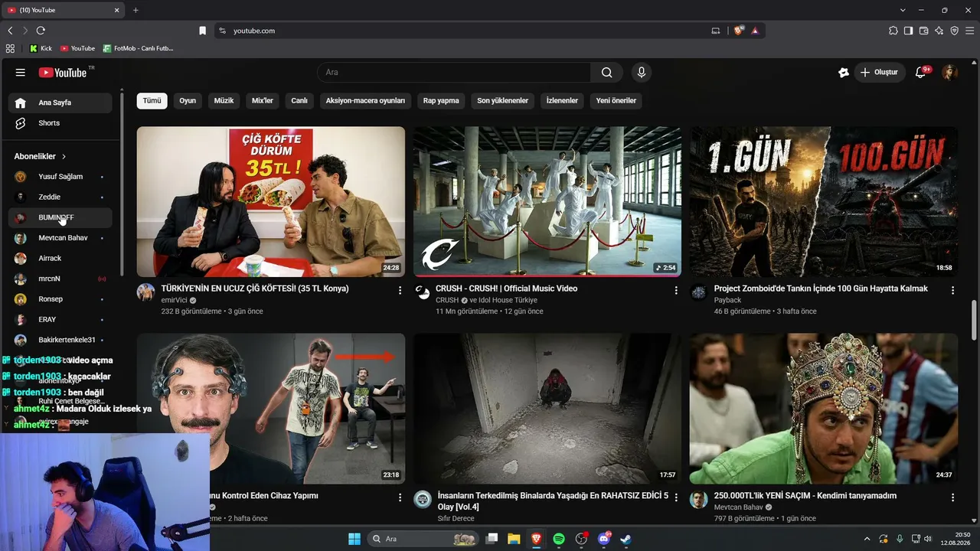Screen dimensions: 980x551
Task: Select the Canlı filter chip
Action: pyautogui.click(x=299, y=100)
